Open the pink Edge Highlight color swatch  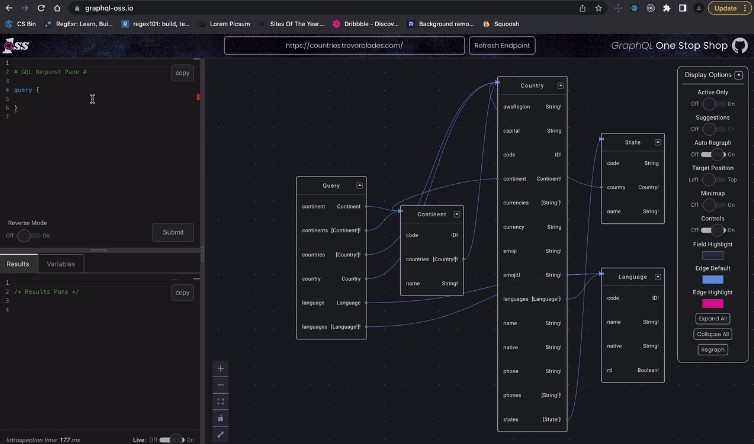[x=712, y=303]
